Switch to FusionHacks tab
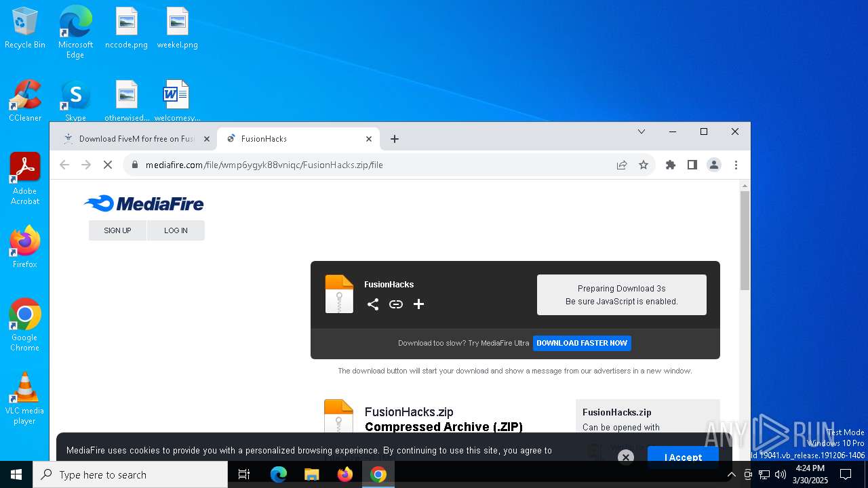Viewport: 868px width, 488px height. click(x=298, y=139)
